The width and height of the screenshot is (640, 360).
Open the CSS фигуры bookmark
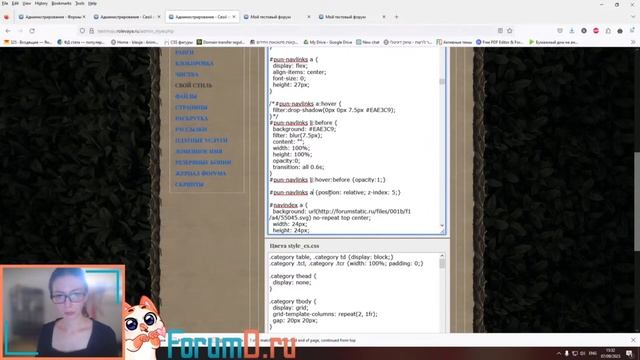point(178,42)
